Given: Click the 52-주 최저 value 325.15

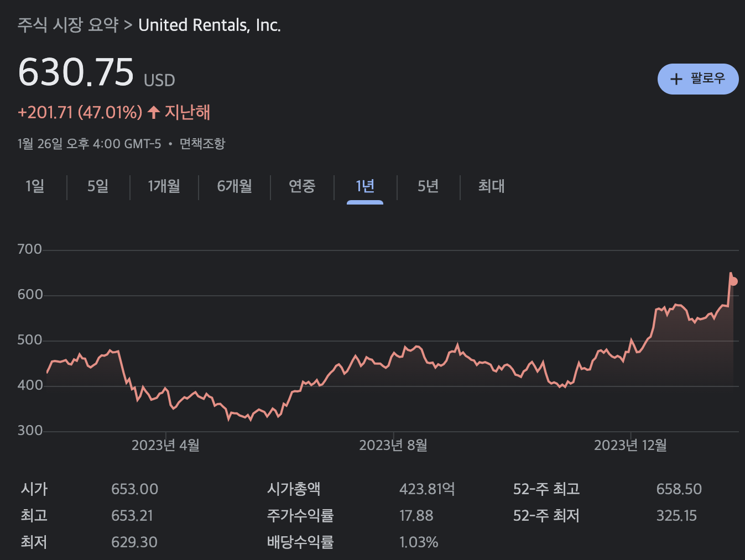Looking at the screenshot, I should click(x=676, y=516).
